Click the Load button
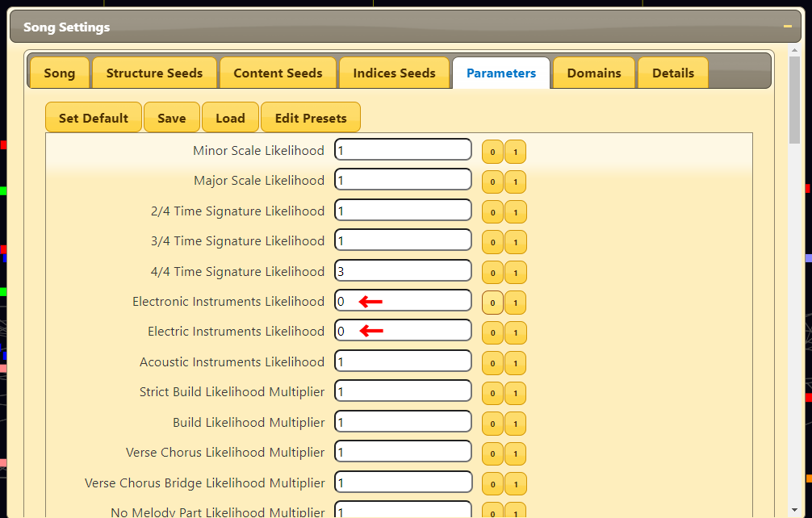 tap(230, 118)
